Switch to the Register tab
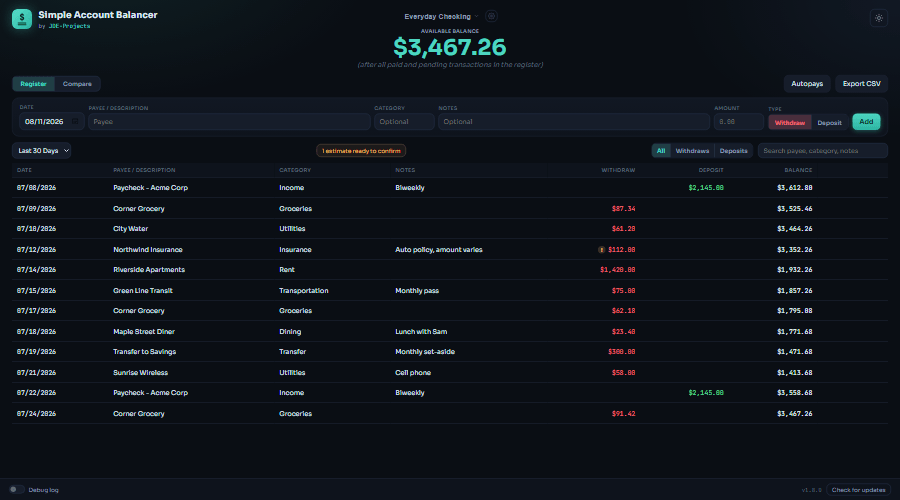 click(x=33, y=84)
